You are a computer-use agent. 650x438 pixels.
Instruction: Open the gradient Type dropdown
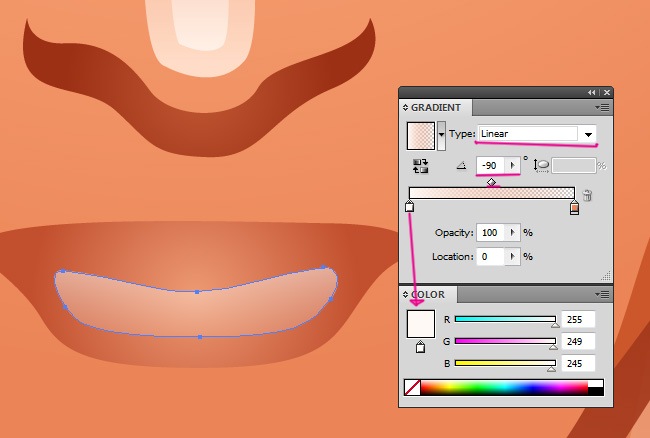coord(589,134)
